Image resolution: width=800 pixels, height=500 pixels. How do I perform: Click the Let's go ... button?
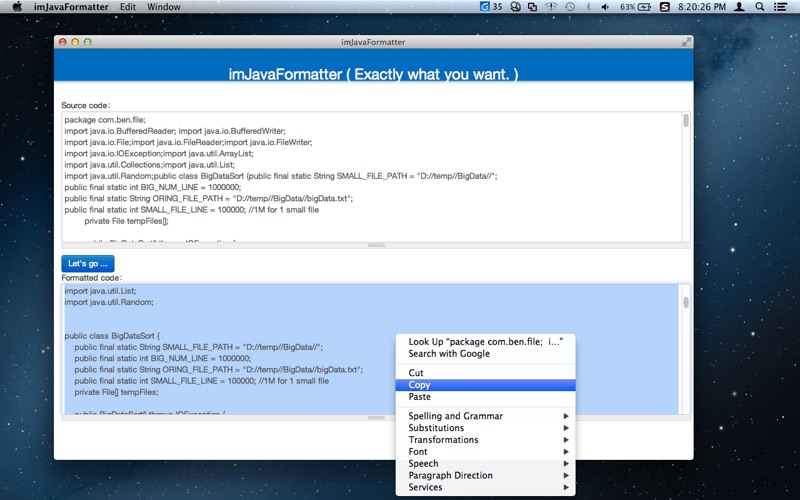88,263
